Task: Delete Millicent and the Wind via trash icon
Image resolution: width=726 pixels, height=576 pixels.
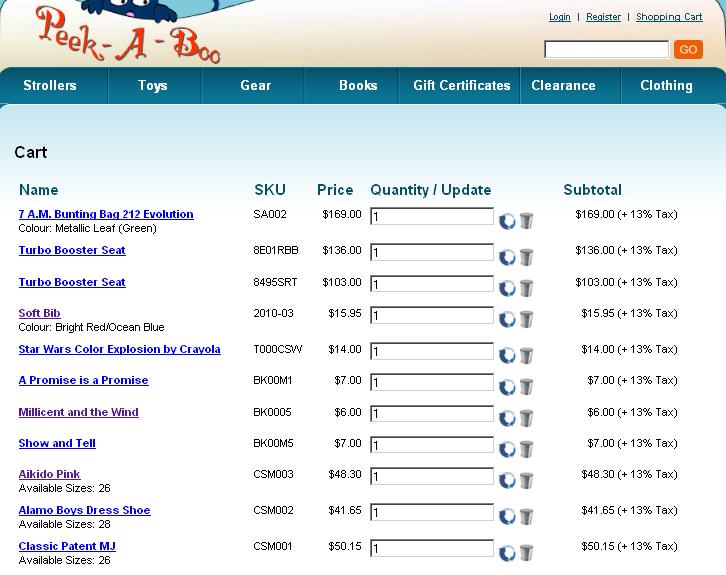Action: click(526, 418)
